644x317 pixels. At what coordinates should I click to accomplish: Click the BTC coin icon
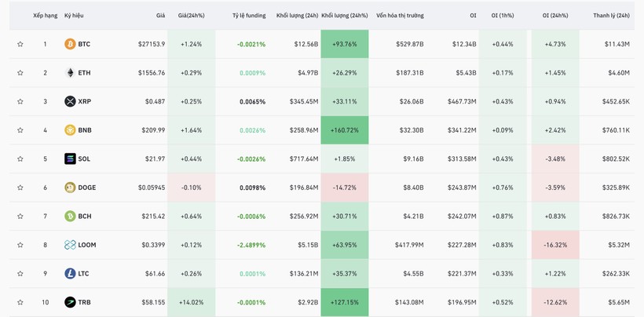70,45
